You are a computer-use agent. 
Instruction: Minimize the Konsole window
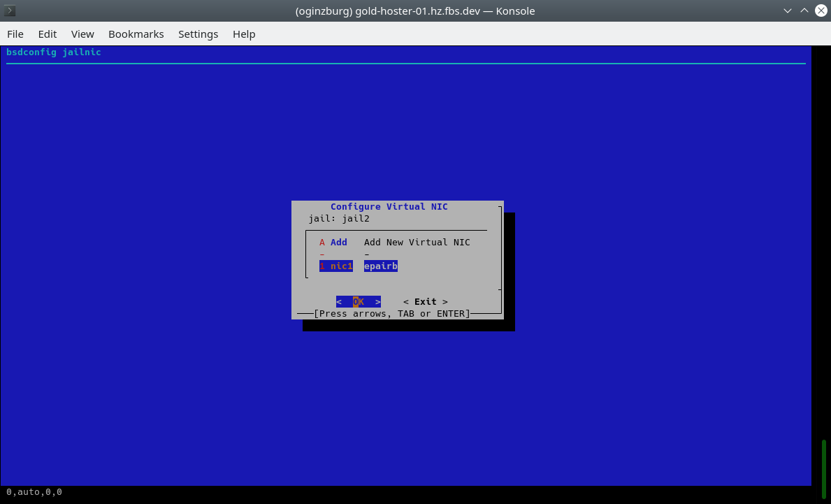coord(788,10)
